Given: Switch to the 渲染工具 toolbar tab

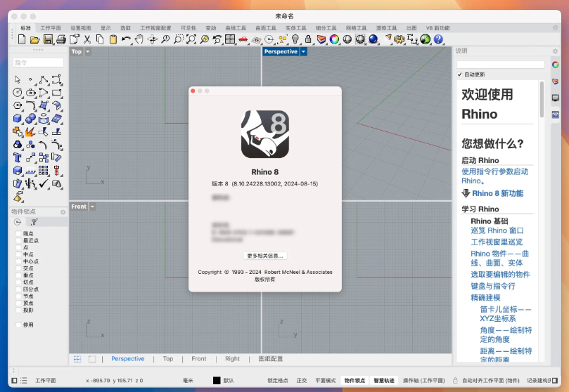Looking at the screenshot, I should click(386, 28).
